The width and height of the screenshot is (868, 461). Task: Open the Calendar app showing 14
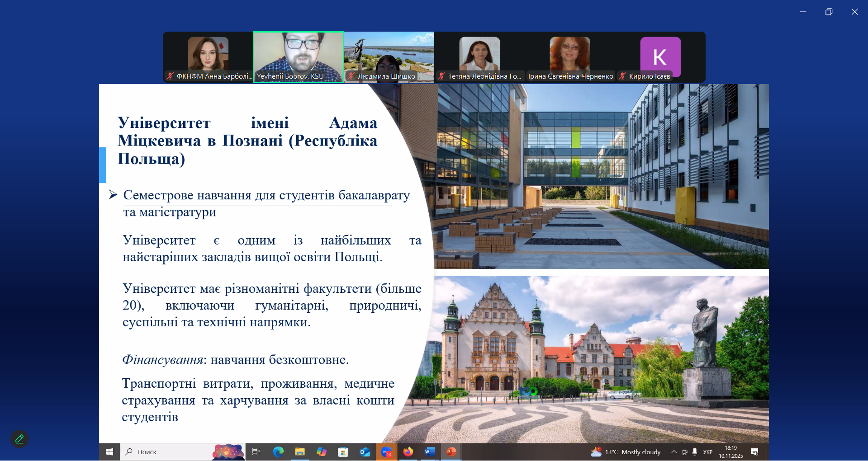tap(387, 452)
